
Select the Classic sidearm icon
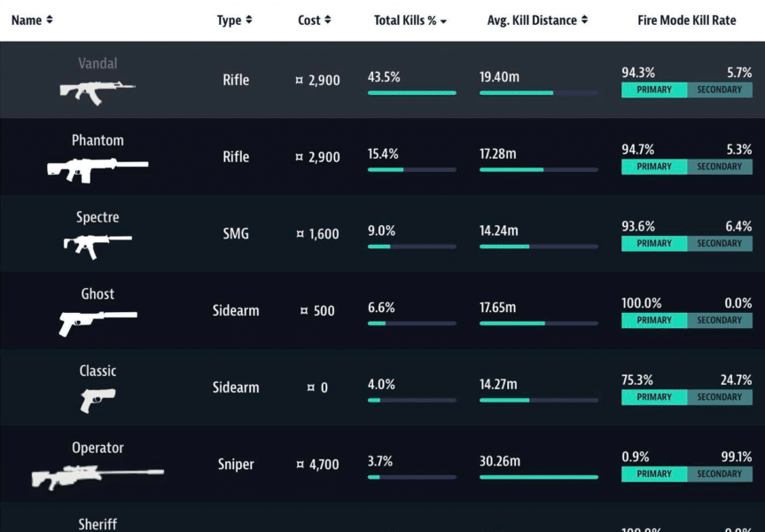[98, 400]
